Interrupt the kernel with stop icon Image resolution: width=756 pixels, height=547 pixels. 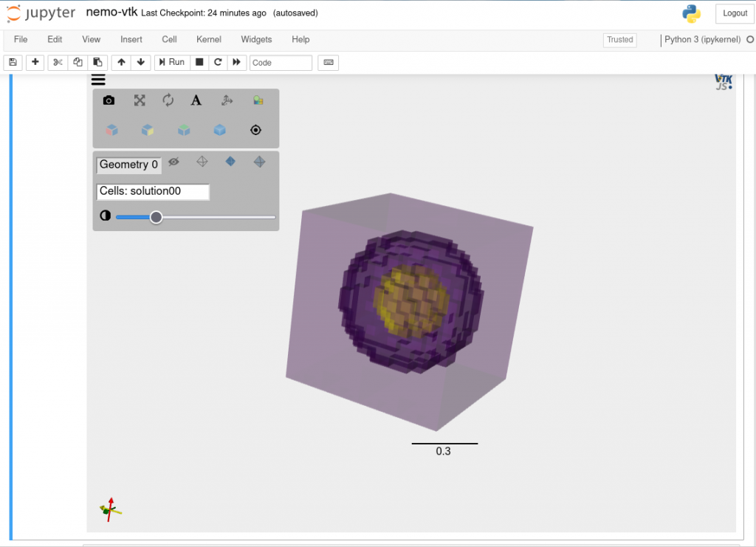tap(199, 62)
